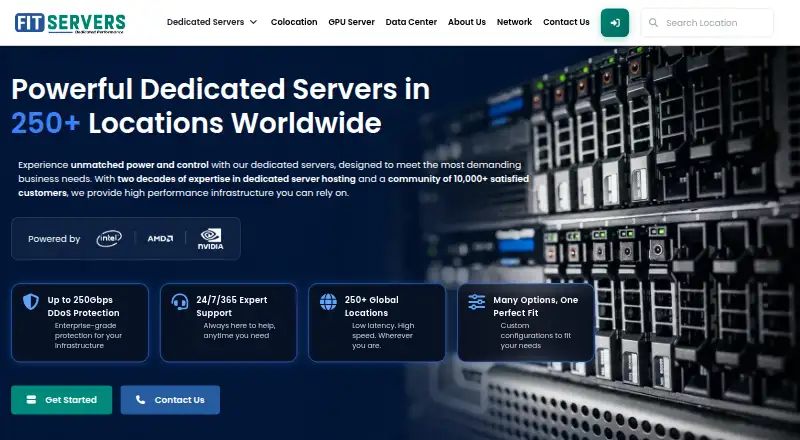Click the NVIDIA logo
The image size is (800, 440).
(211, 238)
